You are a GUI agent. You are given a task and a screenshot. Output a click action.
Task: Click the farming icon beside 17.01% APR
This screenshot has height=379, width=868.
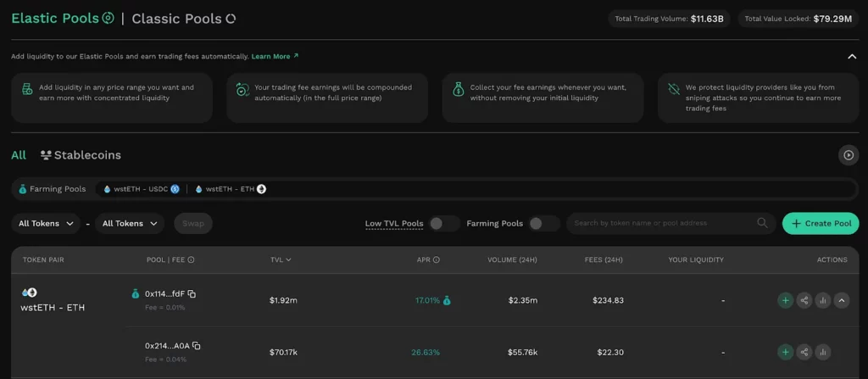point(447,300)
